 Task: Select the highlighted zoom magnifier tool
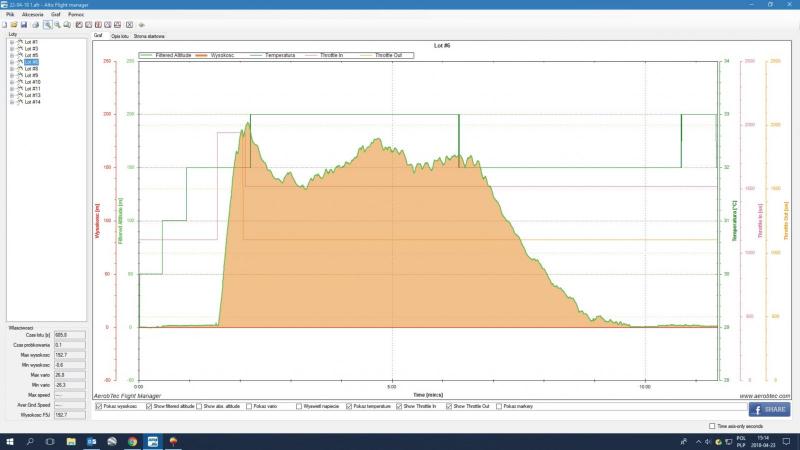tap(47, 24)
